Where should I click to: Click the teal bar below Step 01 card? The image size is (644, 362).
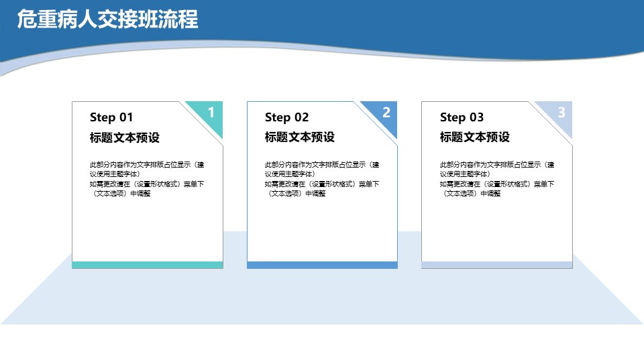148,265
